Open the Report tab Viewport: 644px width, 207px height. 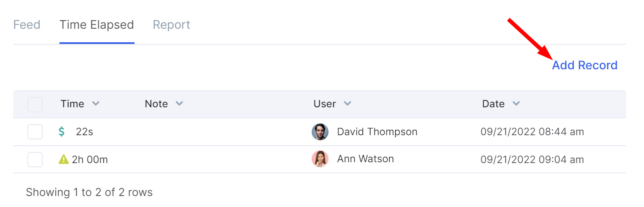point(171,25)
